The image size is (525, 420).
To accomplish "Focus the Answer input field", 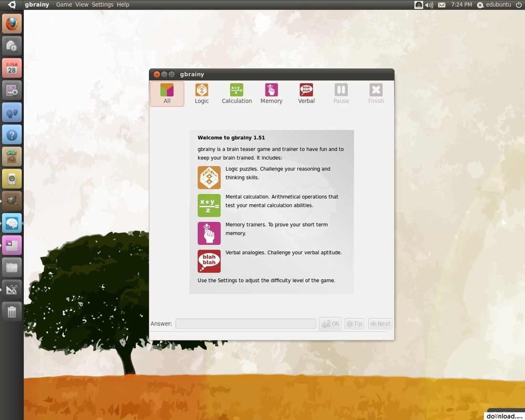I will coord(246,324).
